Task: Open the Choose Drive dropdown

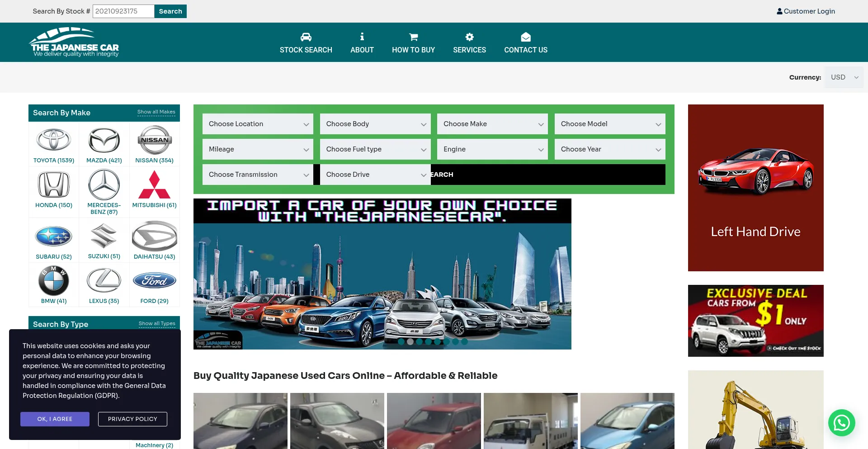Action: [375, 175]
